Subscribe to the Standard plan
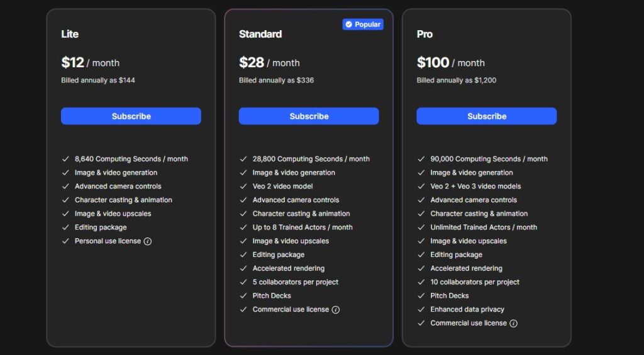 click(309, 116)
